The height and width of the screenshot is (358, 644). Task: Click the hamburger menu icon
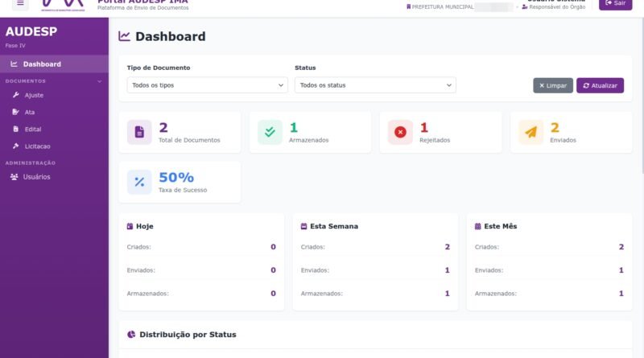[x=20, y=3]
